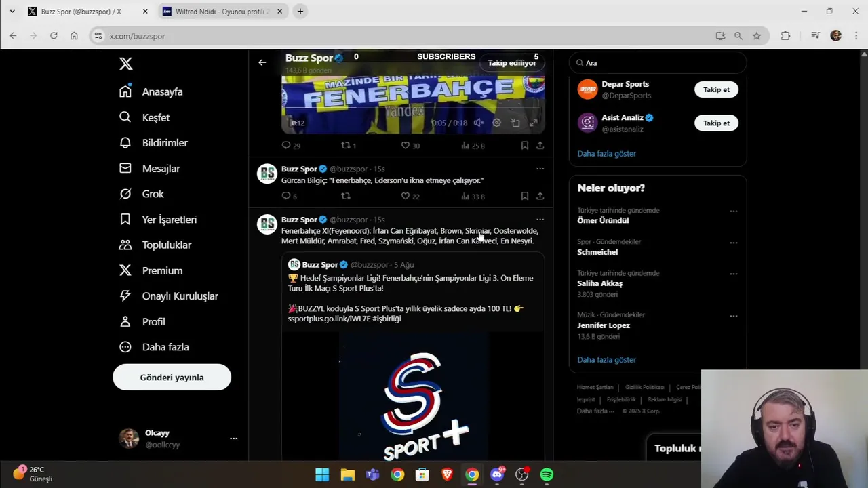Expand the video to fullscreen
868x488 pixels.
pos(534,123)
